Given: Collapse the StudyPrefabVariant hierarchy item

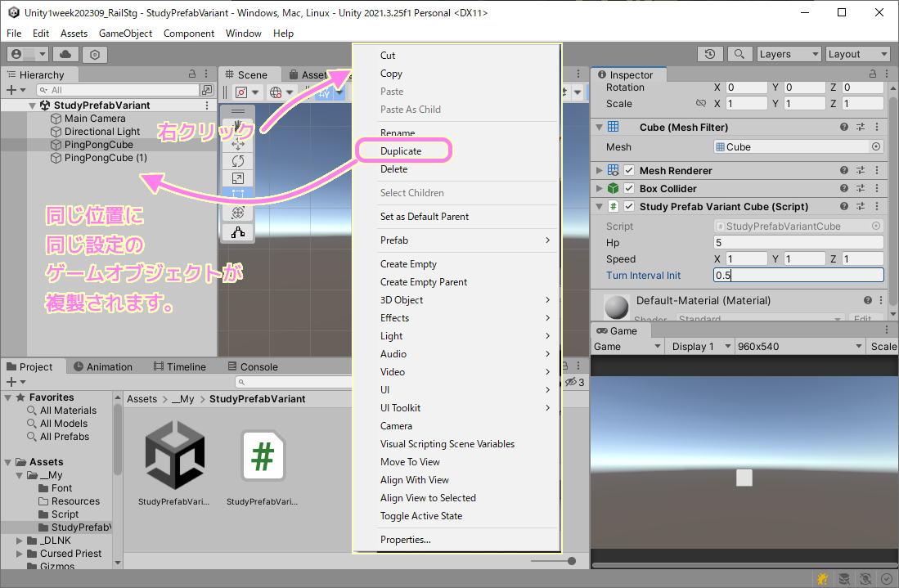Looking at the screenshot, I should pos(32,105).
